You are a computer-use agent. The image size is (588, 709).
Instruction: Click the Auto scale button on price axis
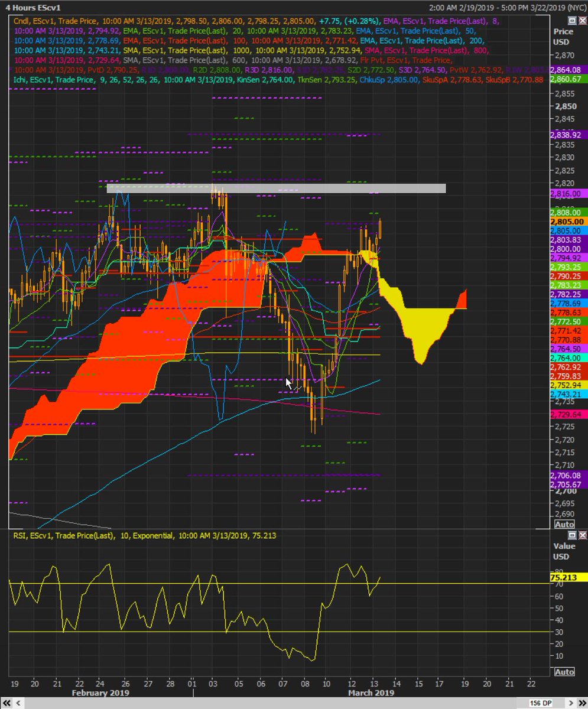(x=564, y=525)
